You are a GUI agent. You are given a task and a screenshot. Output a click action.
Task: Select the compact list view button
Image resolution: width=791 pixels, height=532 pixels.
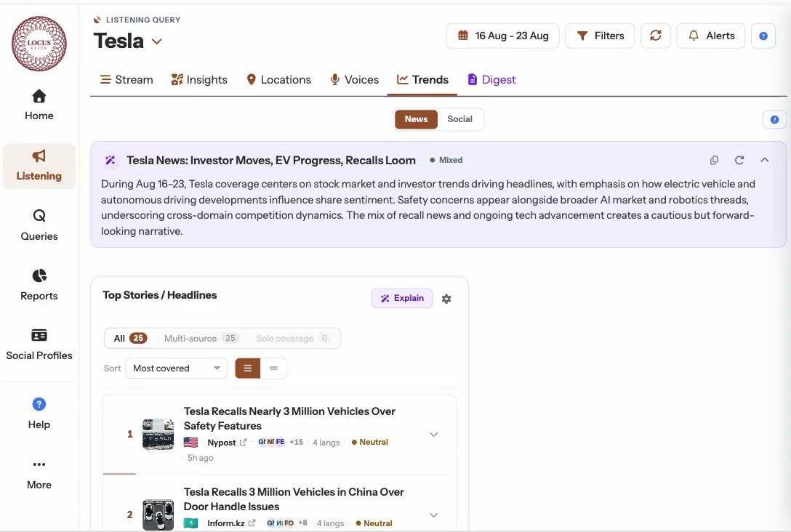(x=273, y=368)
